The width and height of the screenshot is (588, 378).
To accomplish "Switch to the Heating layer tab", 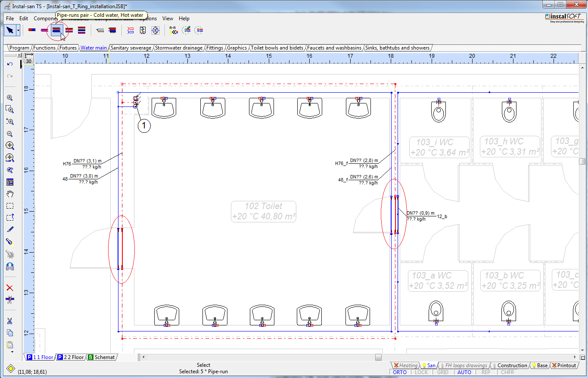I will tap(405, 366).
